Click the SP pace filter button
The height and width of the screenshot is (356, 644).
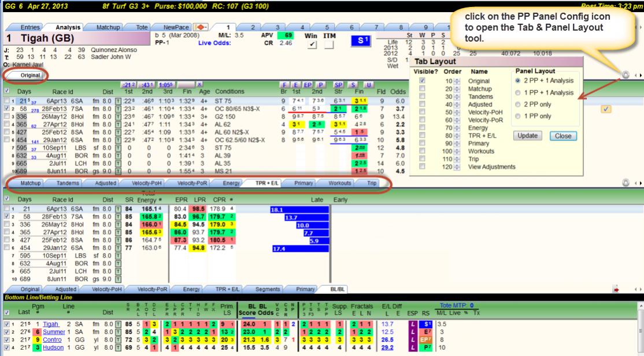pos(338,85)
